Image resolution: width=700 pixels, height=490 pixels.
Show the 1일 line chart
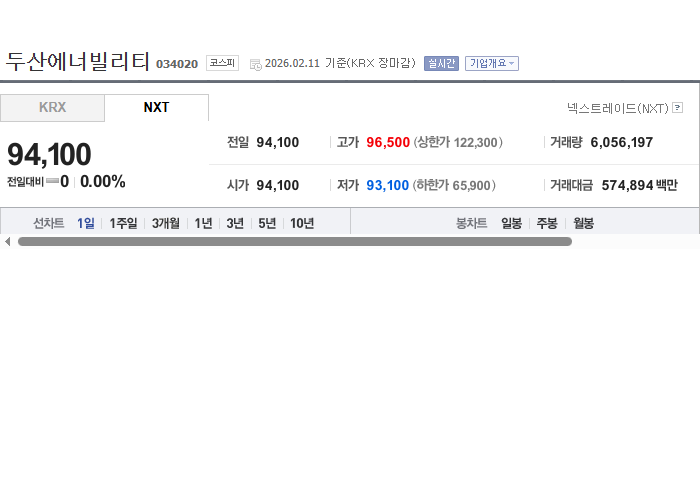86,223
